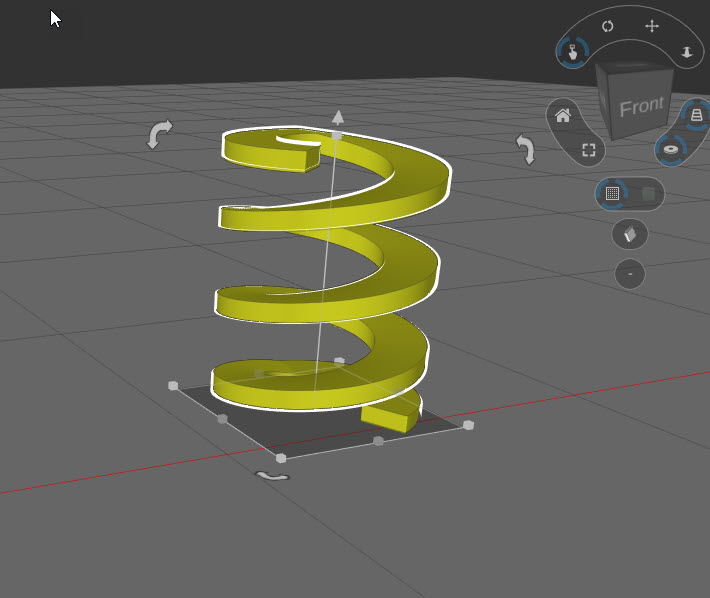710x598 pixels.
Task: Toggle the solid box display icon
Action: [x=648, y=194]
